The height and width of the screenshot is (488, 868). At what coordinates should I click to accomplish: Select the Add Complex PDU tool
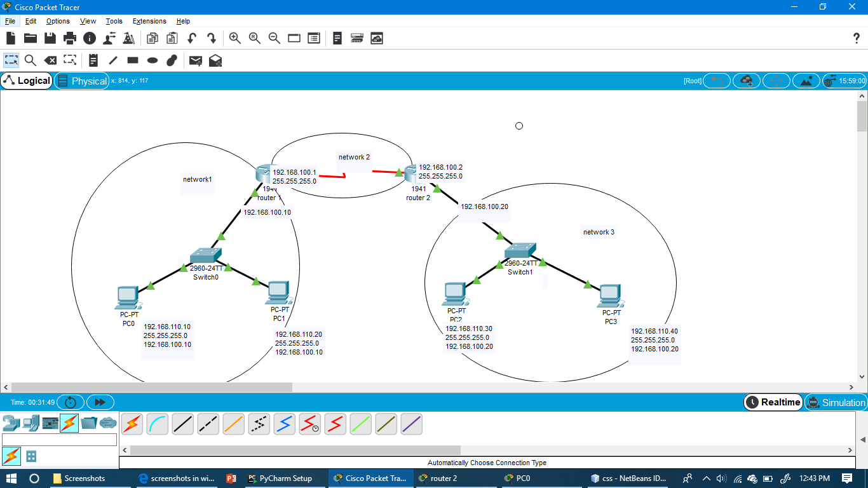pos(215,60)
